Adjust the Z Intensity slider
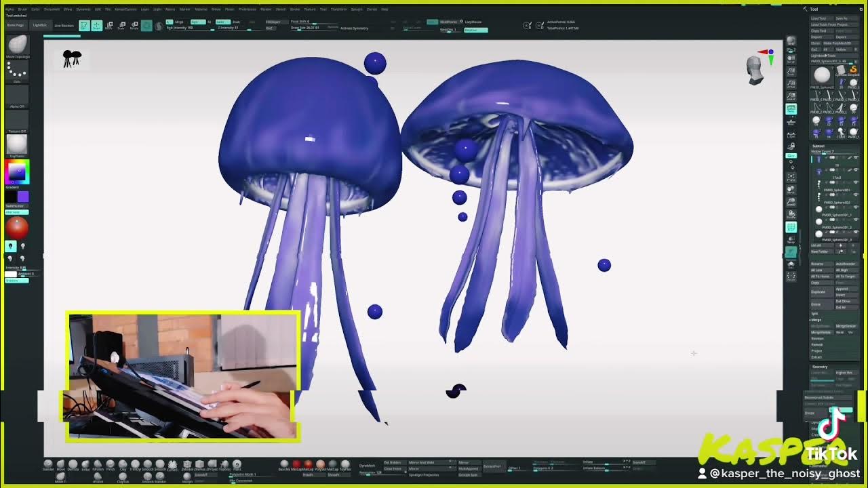868x488 pixels. click(240, 28)
